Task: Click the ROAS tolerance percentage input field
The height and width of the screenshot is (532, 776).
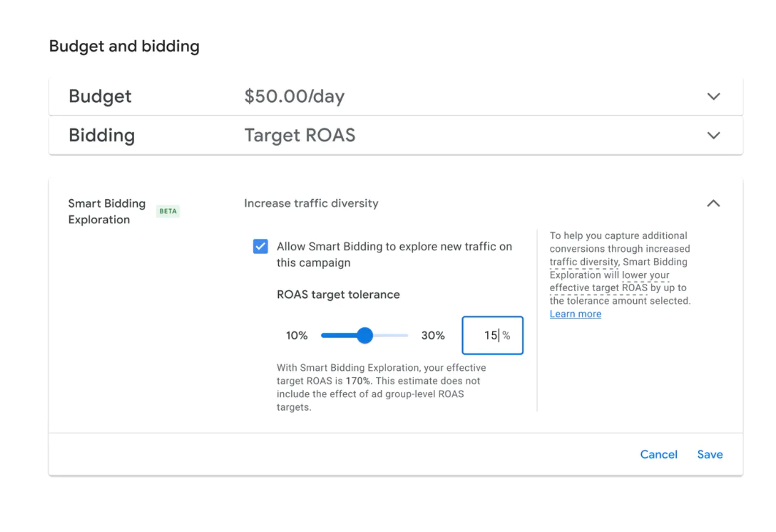Action: (x=492, y=335)
